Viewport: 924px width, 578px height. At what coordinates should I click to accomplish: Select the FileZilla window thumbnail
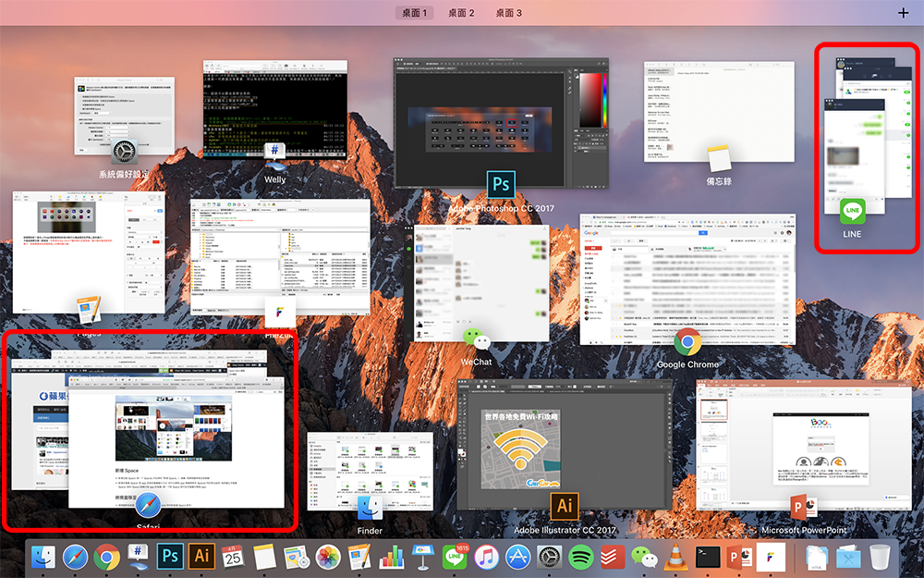(280, 257)
